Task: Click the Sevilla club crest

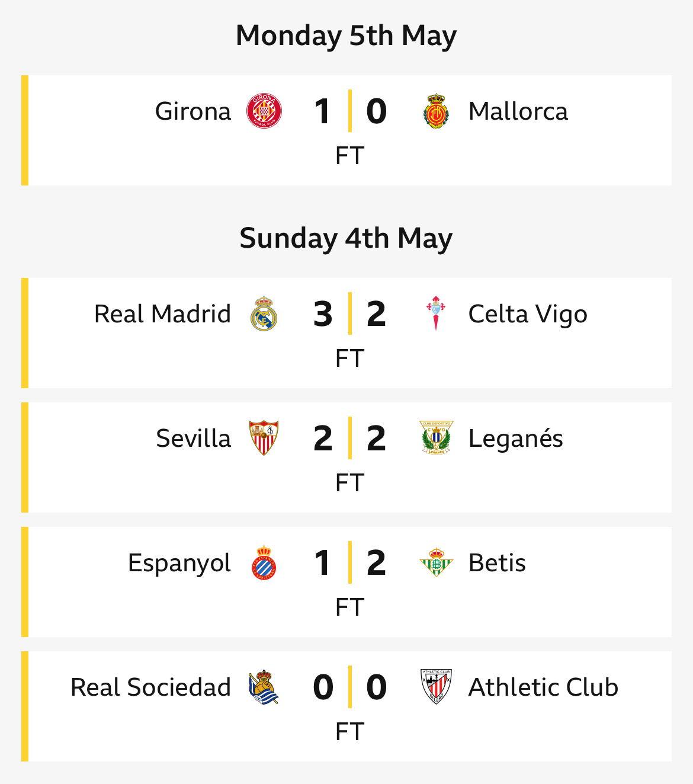Action: tap(264, 438)
